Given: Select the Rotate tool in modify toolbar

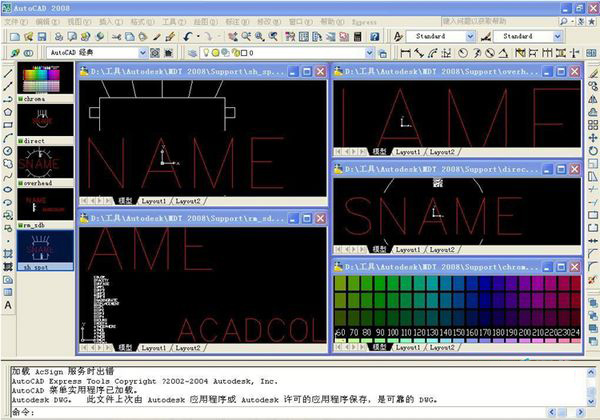Looking at the screenshot, I should click(593, 151).
